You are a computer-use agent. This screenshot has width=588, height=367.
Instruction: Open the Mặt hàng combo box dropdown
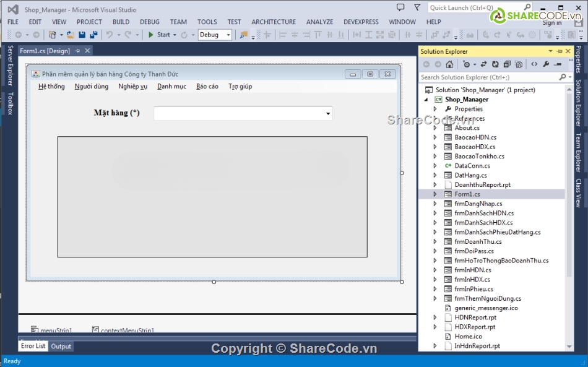coord(328,114)
